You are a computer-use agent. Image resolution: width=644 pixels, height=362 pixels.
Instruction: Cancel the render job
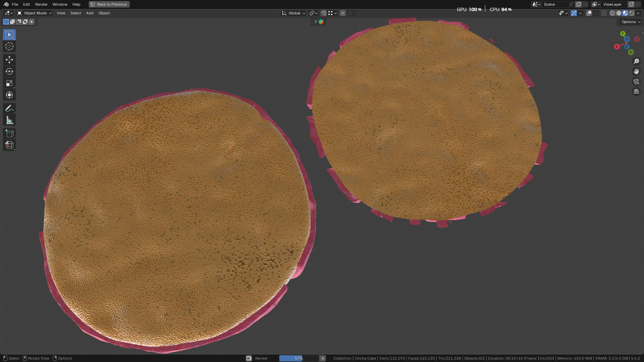point(323,358)
